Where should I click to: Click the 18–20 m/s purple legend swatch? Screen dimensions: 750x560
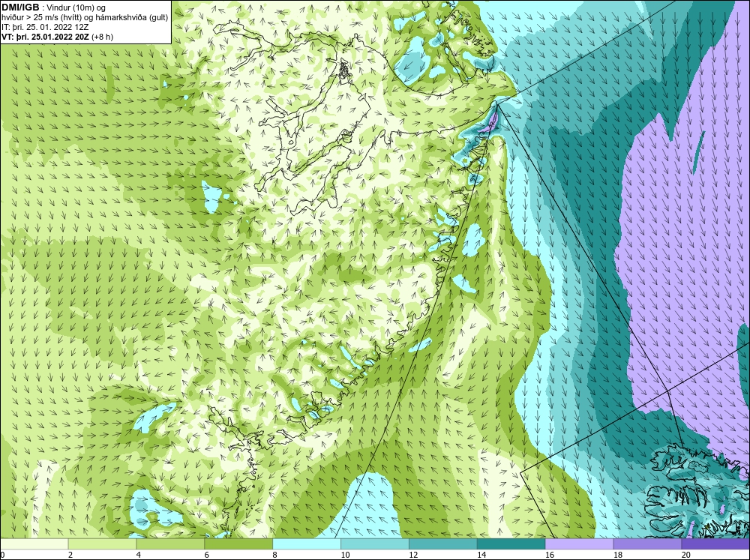pos(647,544)
